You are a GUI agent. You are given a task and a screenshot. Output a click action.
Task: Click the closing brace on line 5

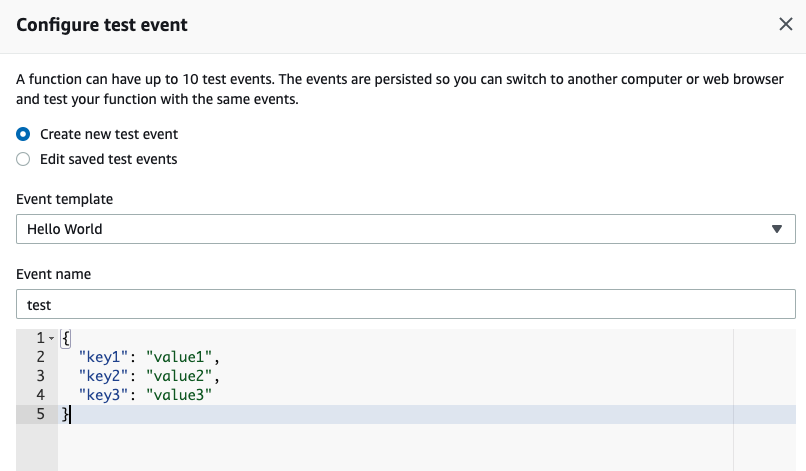point(65,414)
